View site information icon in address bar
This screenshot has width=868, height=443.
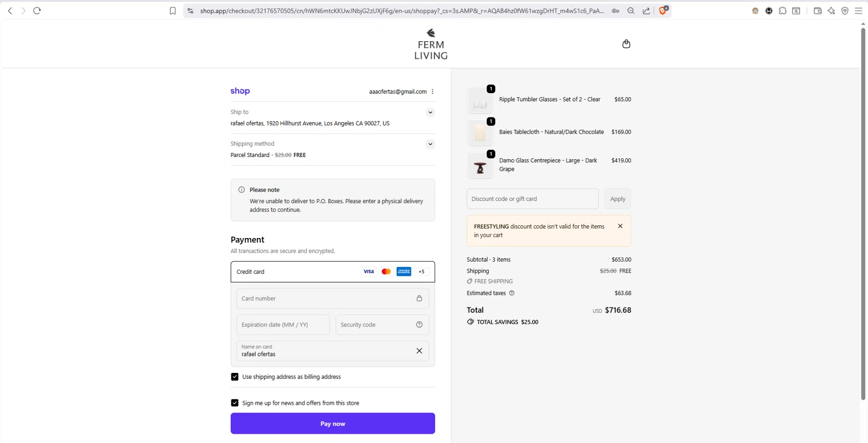tap(190, 10)
